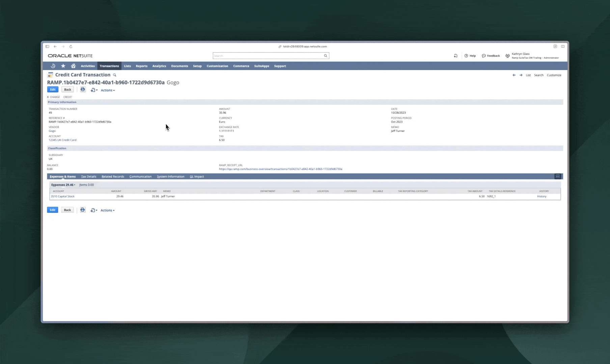The image size is (610, 364).
Task: Switch to the Expenses & Items tab
Action: tap(63, 177)
